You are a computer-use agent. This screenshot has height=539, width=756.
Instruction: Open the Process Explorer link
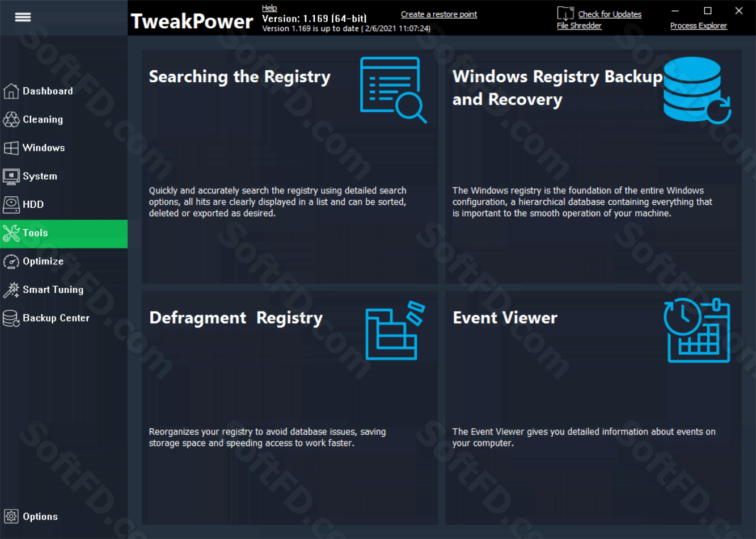tap(699, 26)
